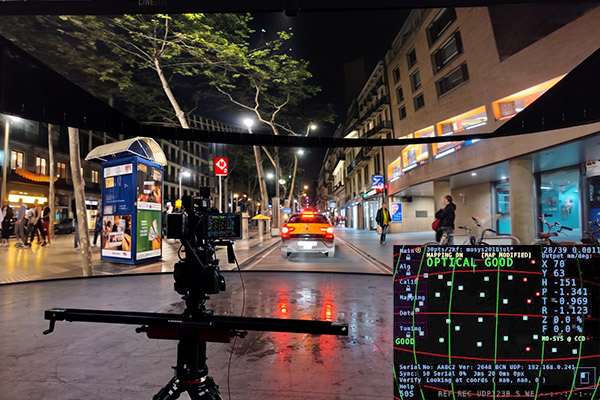The height and width of the screenshot is (400, 600).
Task: Click the 28/39 counter readout
Action: point(554,250)
